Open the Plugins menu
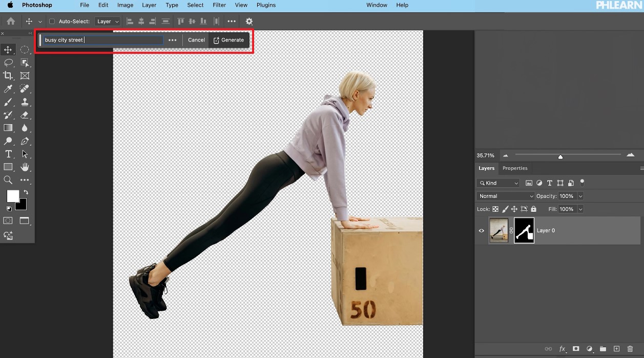 pyautogui.click(x=266, y=5)
